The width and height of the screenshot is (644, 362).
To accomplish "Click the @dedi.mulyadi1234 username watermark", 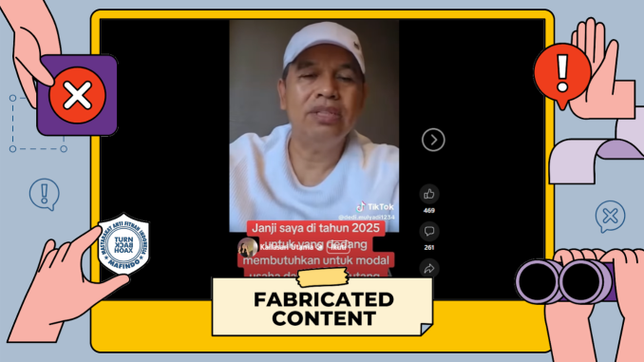I will 367,217.
